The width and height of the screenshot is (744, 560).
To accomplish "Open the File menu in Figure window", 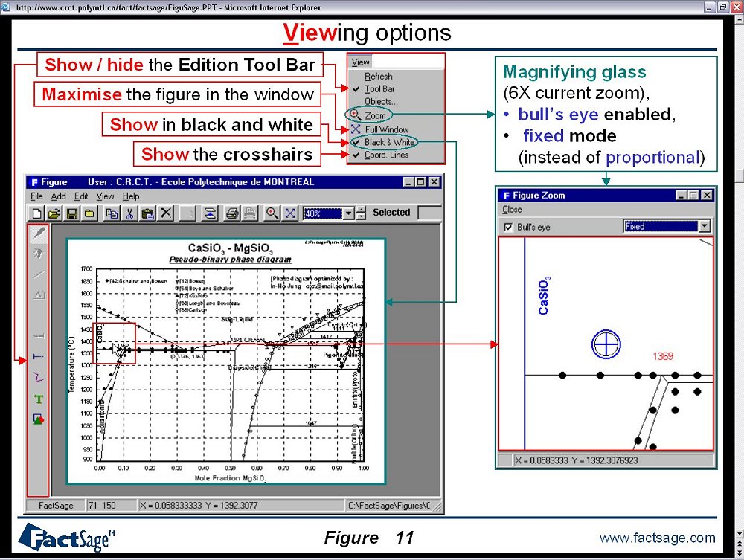I will (x=37, y=196).
